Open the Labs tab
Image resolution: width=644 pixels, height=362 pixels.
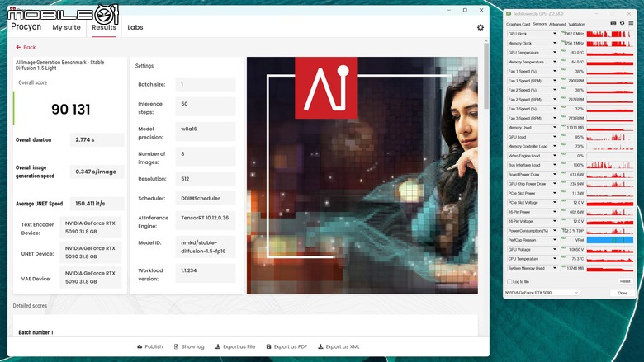click(135, 27)
